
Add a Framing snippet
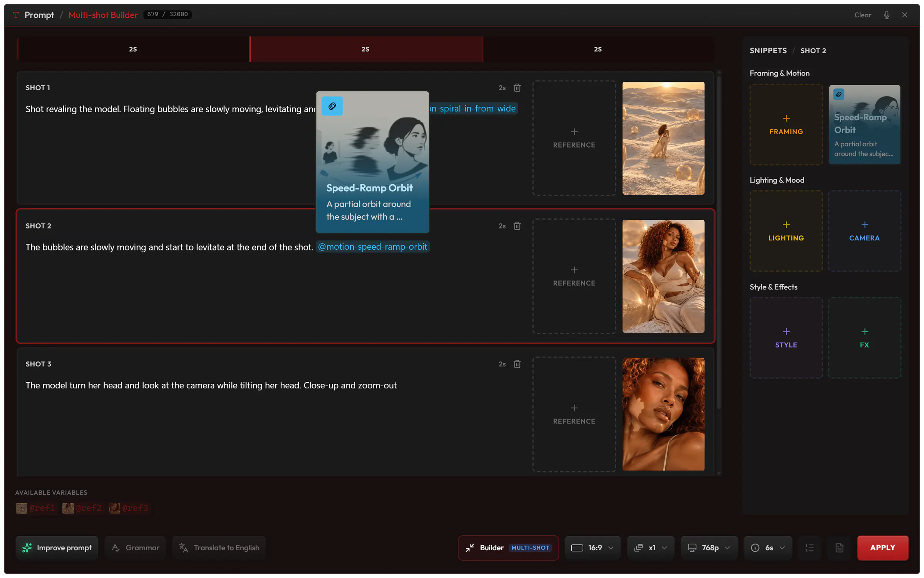[x=786, y=124]
